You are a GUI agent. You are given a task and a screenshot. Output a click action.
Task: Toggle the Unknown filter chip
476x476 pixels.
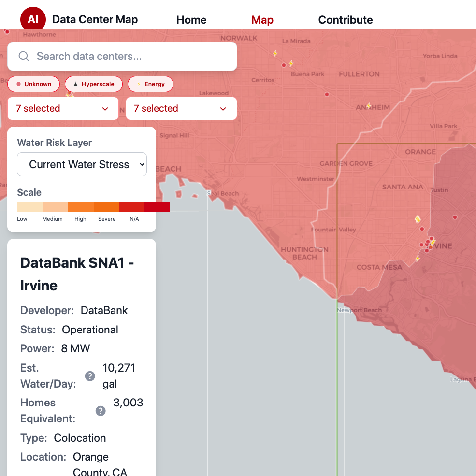tap(34, 84)
